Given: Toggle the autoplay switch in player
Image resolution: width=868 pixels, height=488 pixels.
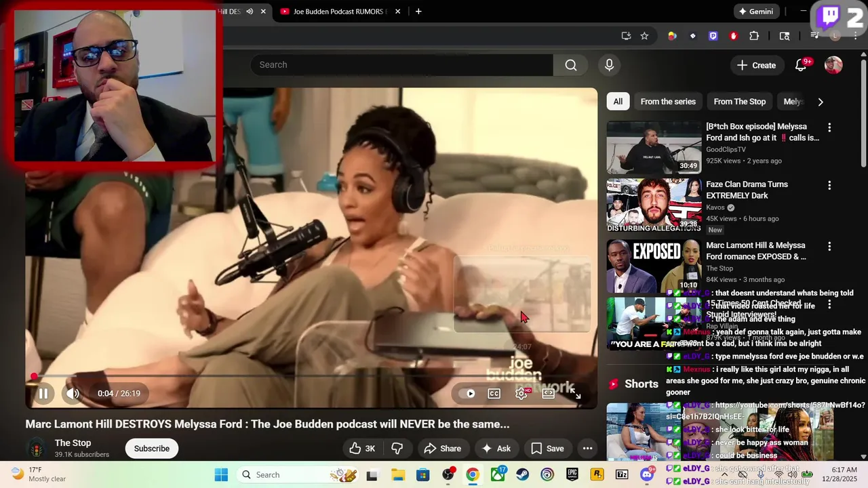Looking at the screenshot, I should pos(467,393).
